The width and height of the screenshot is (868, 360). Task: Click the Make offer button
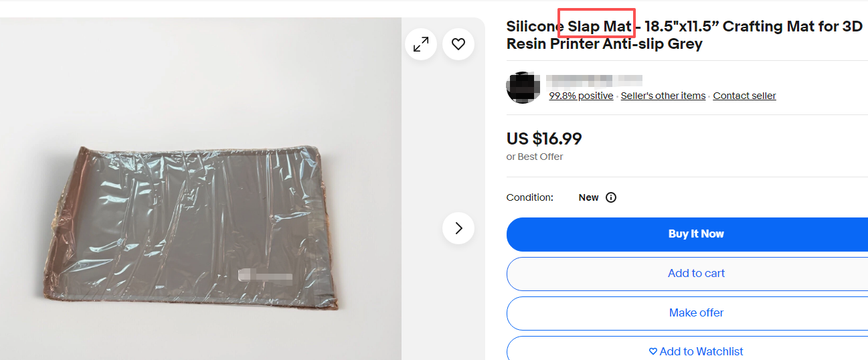pos(696,312)
